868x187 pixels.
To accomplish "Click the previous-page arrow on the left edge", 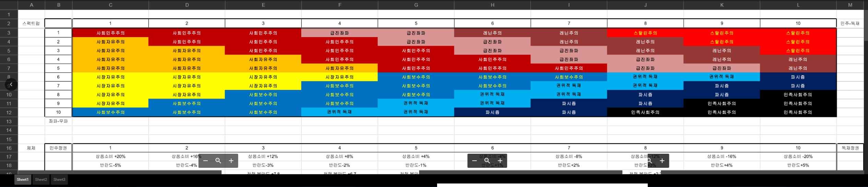I will point(11,84).
